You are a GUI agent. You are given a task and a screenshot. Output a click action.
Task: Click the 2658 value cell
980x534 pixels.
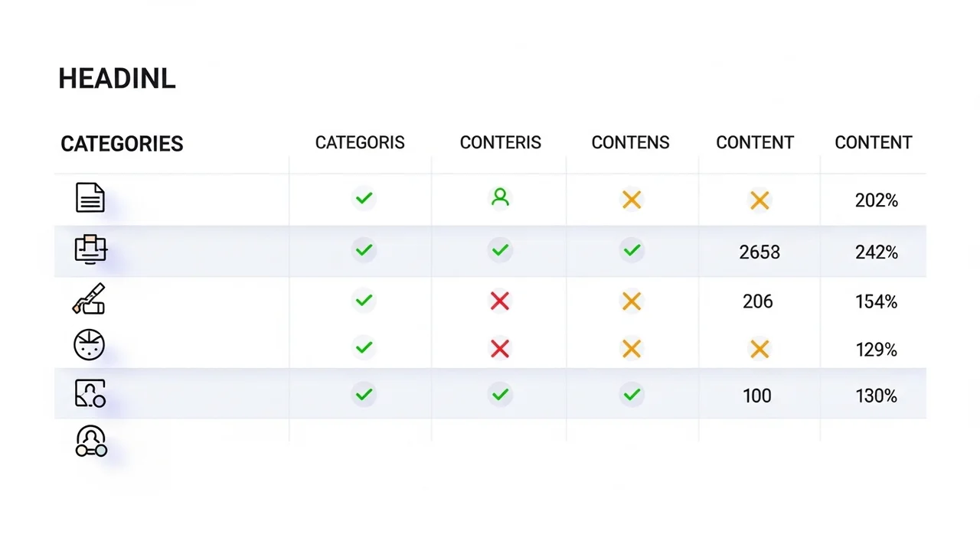(759, 252)
